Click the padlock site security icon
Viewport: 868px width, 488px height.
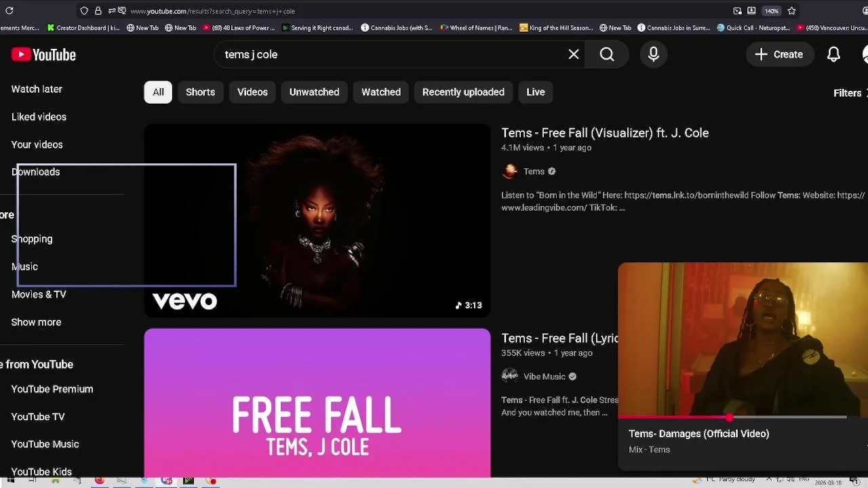(x=98, y=11)
